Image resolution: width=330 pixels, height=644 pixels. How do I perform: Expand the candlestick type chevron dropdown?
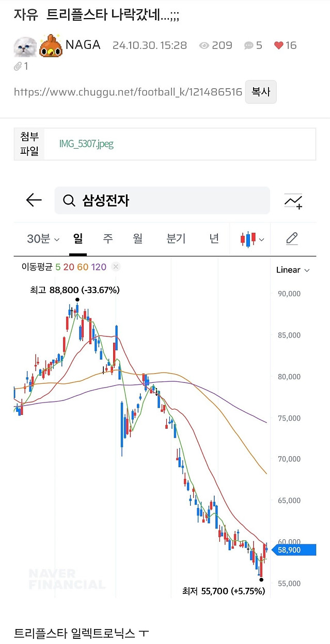(261, 239)
